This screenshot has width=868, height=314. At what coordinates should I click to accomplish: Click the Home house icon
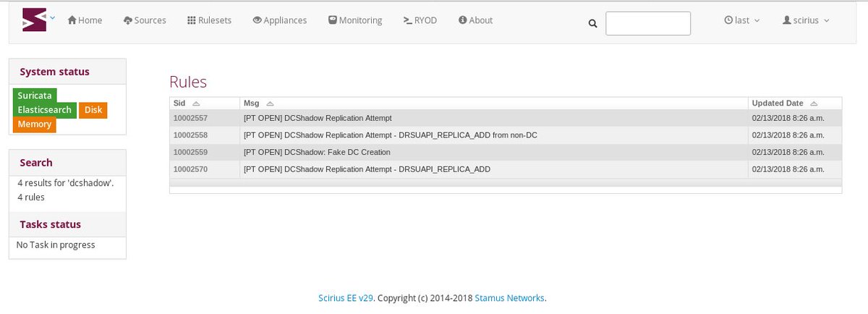[x=72, y=20]
